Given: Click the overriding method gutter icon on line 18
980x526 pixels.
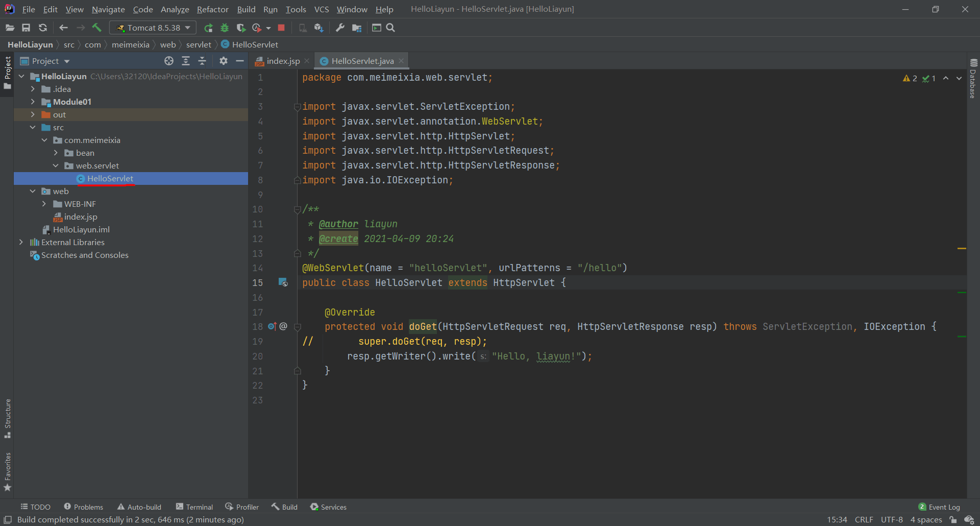Looking at the screenshot, I should pyautogui.click(x=272, y=326).
